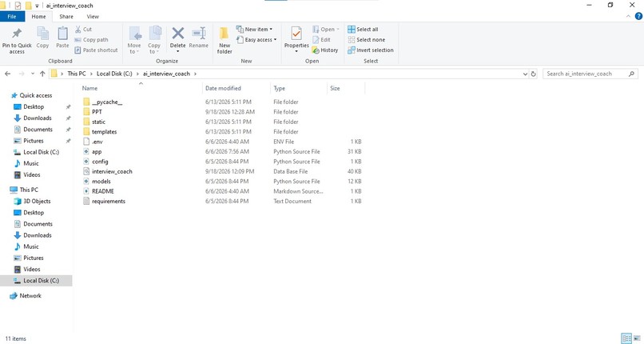The image size is (644, 344).
Task: Click the Paste ribbon button
Action: pyautogui.click(x=62, y=38)
